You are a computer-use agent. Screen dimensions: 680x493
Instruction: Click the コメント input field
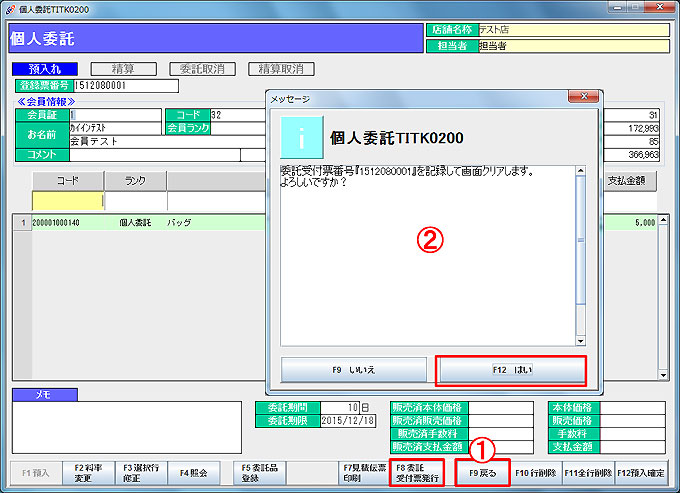point(155,155)
